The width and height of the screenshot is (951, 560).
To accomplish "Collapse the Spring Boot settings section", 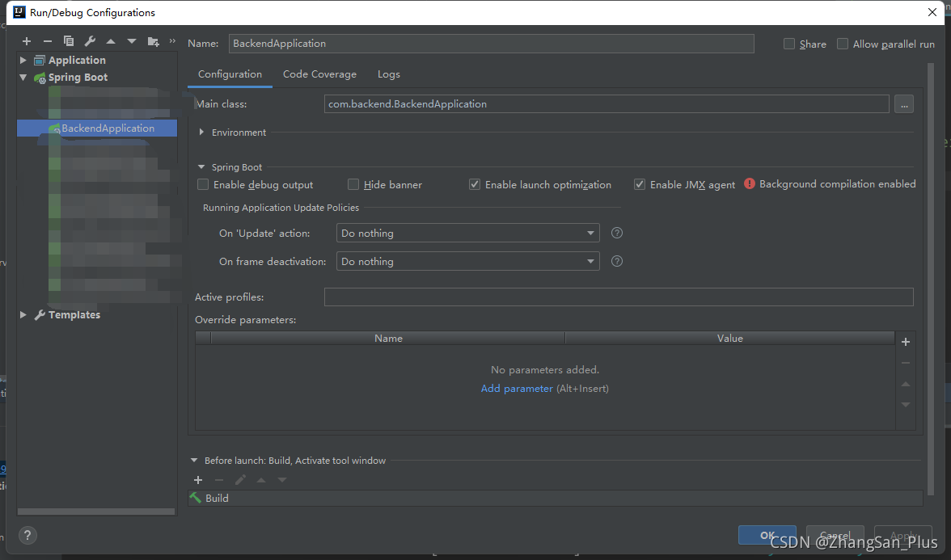I will coord(201,166).
